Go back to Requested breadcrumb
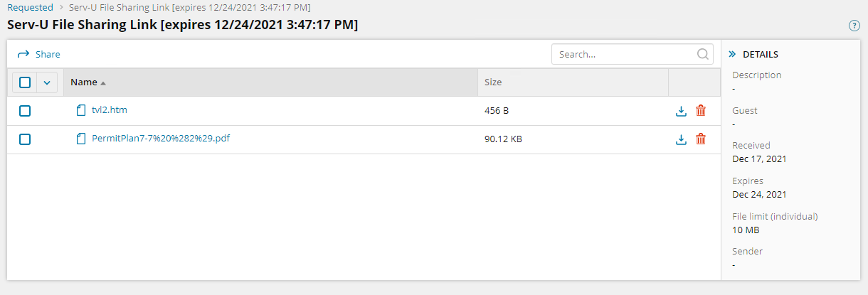868x295 pixels. click(x=30, y=7)
